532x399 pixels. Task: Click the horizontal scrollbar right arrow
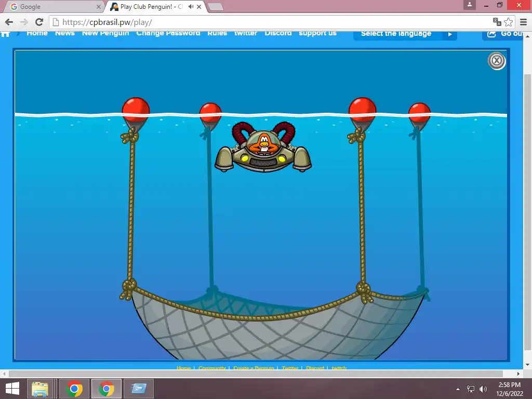point(518,374)
